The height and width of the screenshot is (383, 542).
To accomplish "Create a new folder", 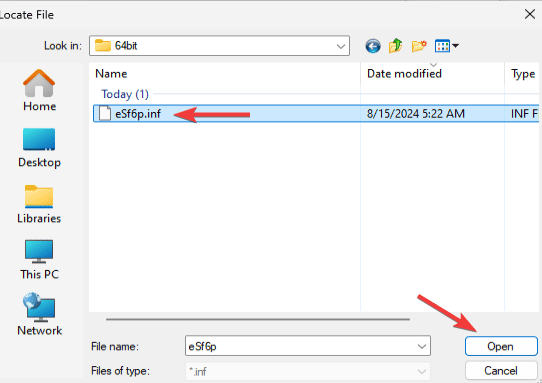I will pyautogui.click(x=419, y=46).
